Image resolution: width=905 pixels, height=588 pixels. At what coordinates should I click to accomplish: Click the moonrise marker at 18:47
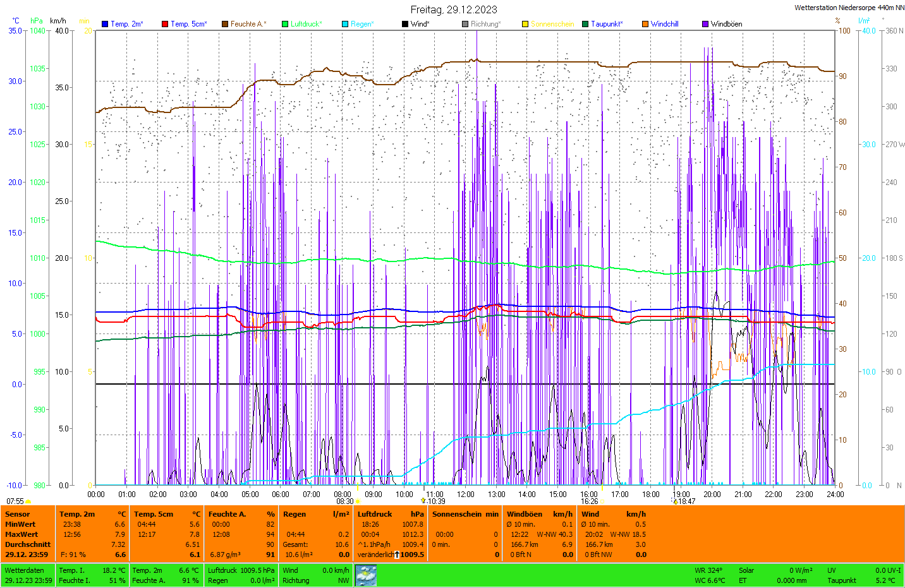[x=675, y=501]
